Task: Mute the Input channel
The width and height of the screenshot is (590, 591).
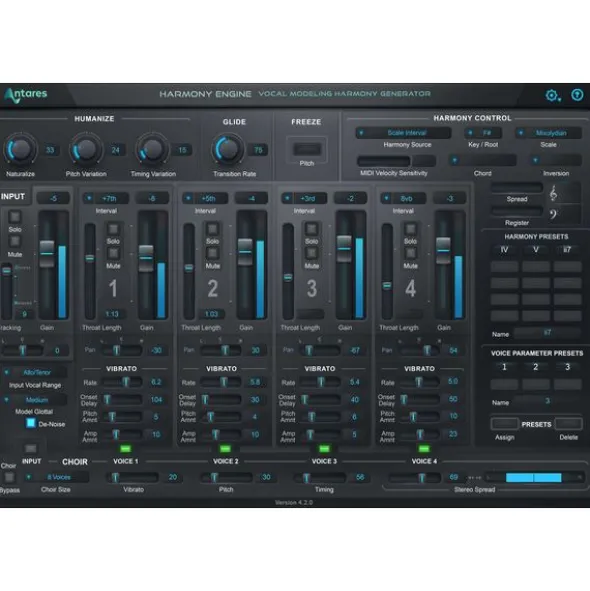Action: (x=15, y=242)
